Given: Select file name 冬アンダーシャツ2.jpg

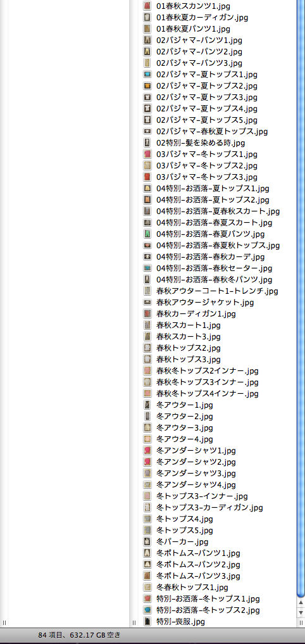Looking at the screenshot, I should coord(196,462).
